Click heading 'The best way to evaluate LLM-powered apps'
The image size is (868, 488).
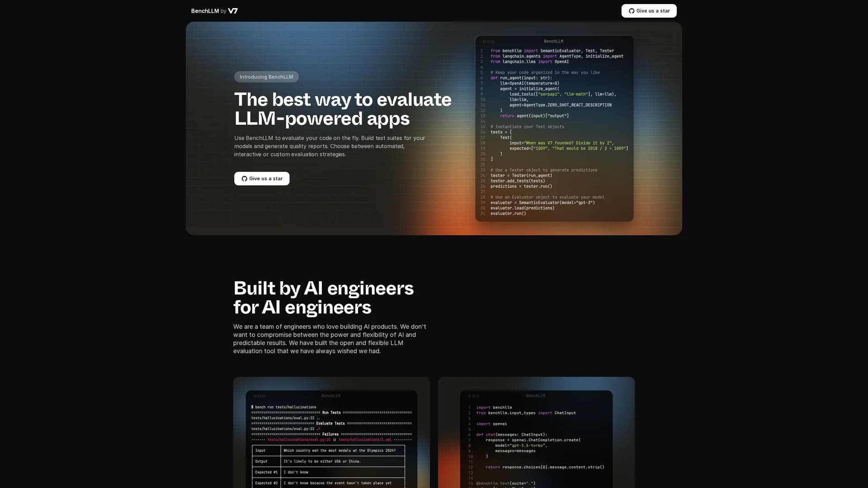(x=343, y=109)
